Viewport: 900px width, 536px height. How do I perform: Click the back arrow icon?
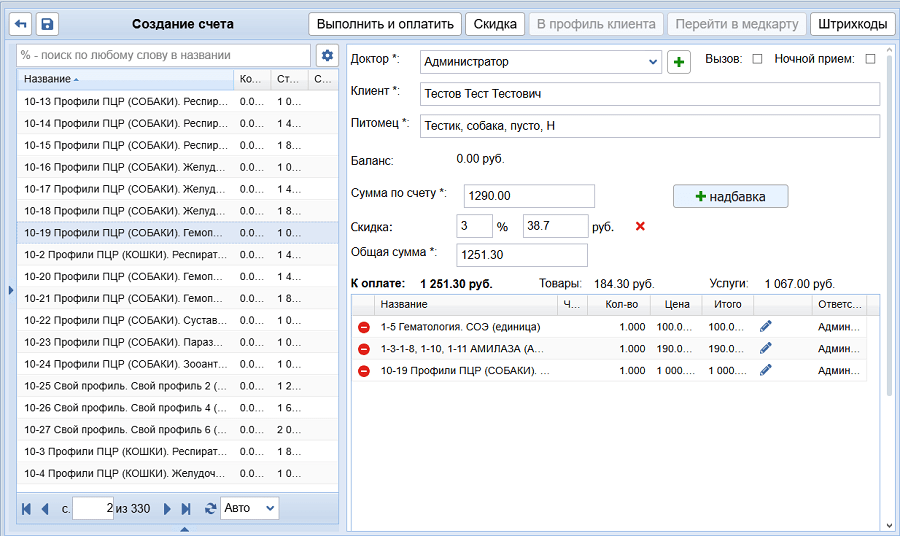(x=21, y=24)
